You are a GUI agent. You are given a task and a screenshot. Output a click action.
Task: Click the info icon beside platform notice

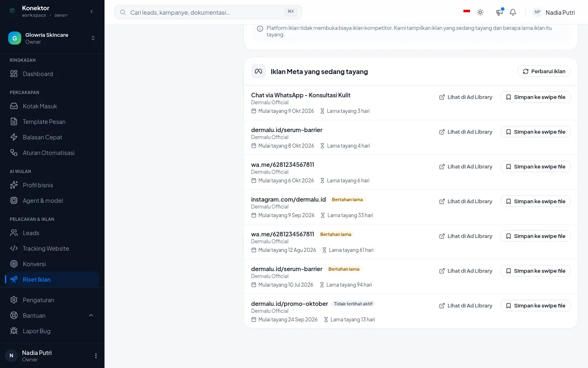click(x=260, y=29)
